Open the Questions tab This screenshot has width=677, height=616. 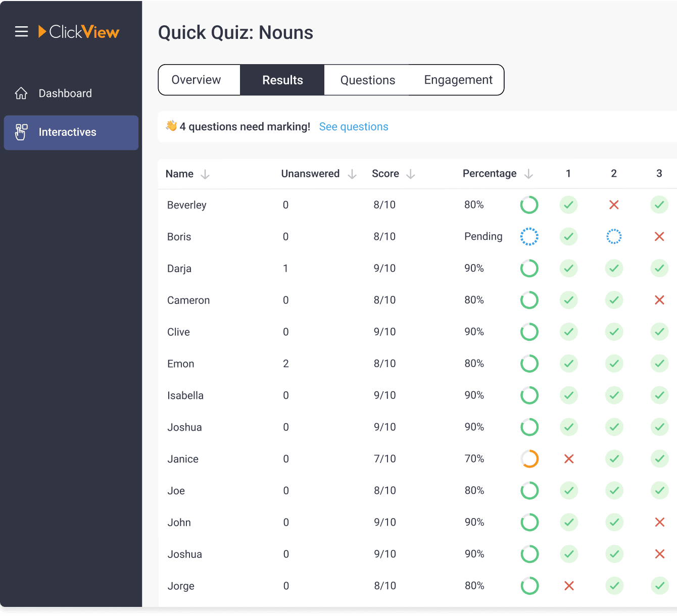tap(367, 80)
